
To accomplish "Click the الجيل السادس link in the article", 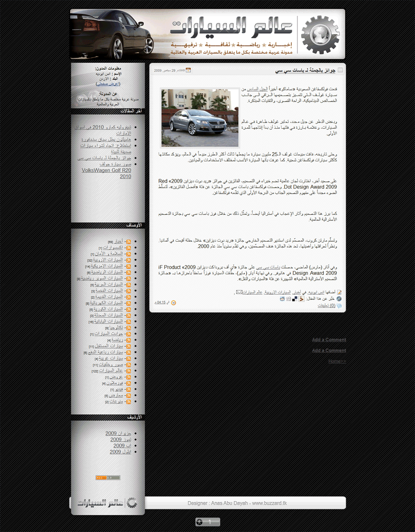I will [257, 89].
